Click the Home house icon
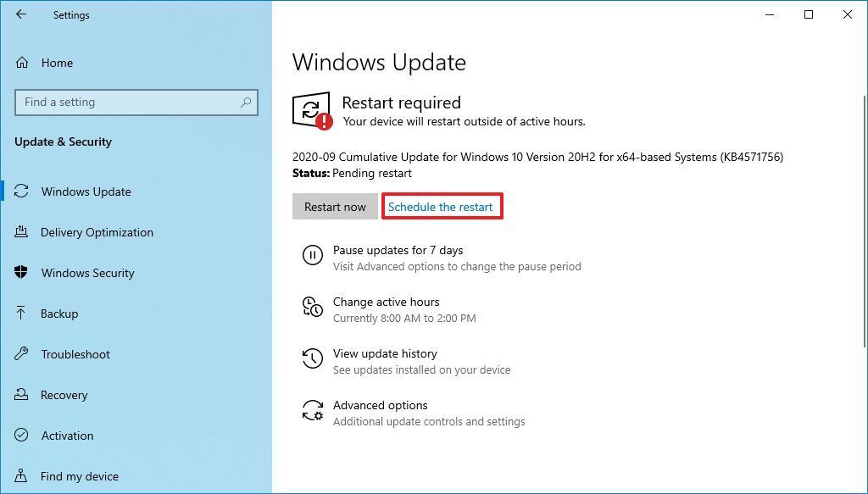 tap(21, 63)
